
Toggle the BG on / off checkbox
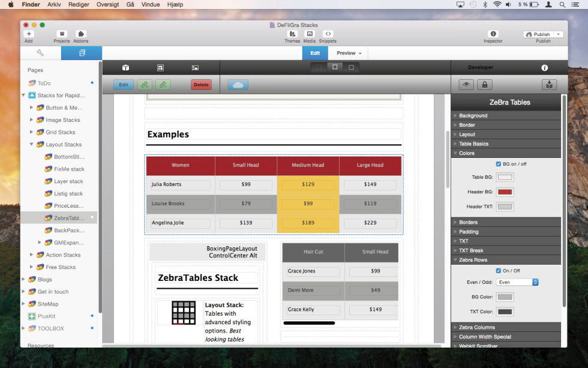coord(499,164)
